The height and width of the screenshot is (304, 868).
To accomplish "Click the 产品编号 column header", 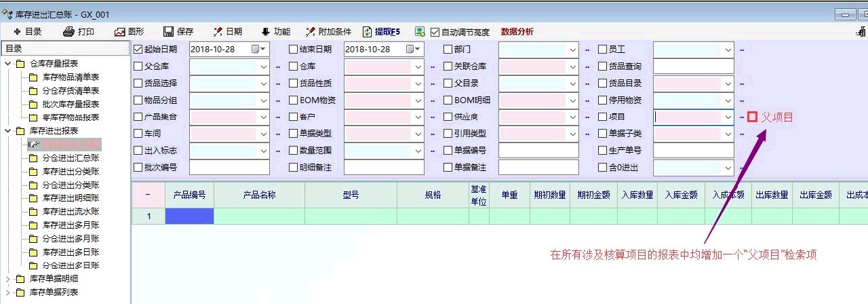I will [189, 195].
